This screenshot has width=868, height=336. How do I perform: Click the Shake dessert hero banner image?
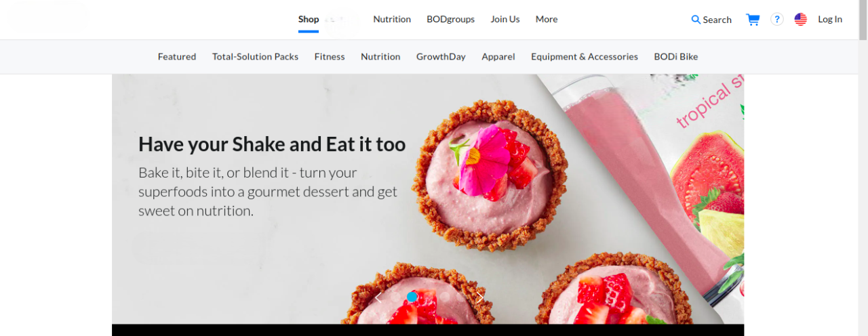click(428, 199)
